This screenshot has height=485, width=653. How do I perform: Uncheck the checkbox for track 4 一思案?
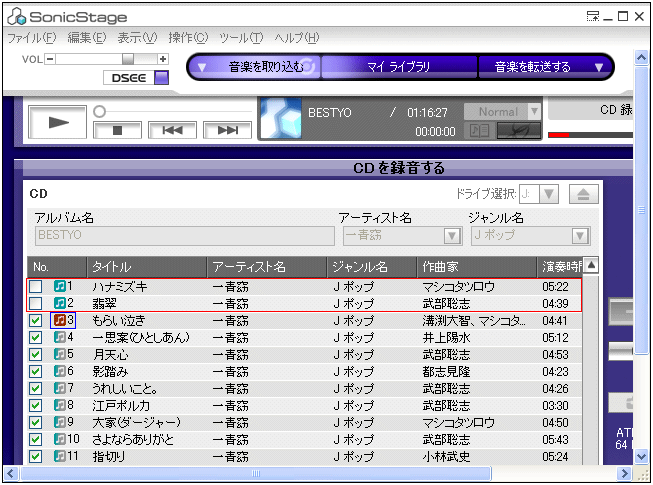[x=36, y=337]
